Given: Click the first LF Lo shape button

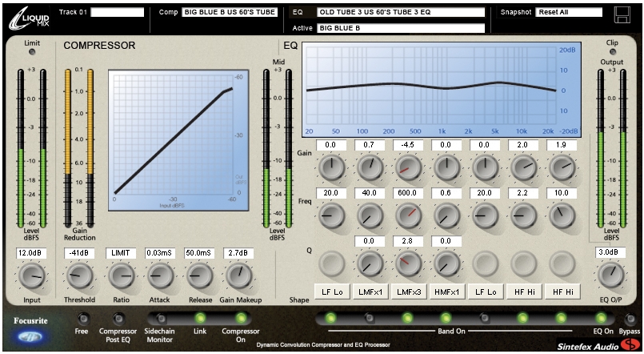Looking at the screenshot, I should [x=332, y=292].
